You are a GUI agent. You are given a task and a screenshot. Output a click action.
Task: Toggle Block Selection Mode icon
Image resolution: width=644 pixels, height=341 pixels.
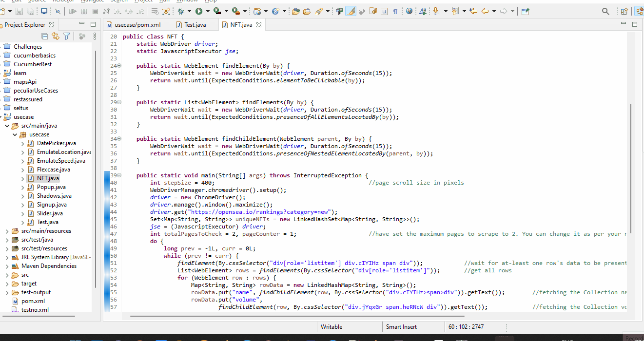point(384,11)
